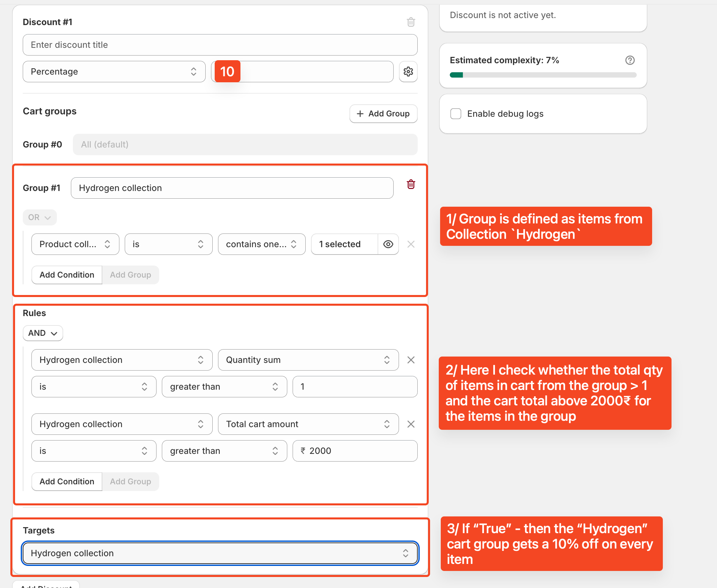The height and width of the screenshot is (588, 717).
Task: Delete Discount #1 via grey trash icon
Action: tap(411, 22)
